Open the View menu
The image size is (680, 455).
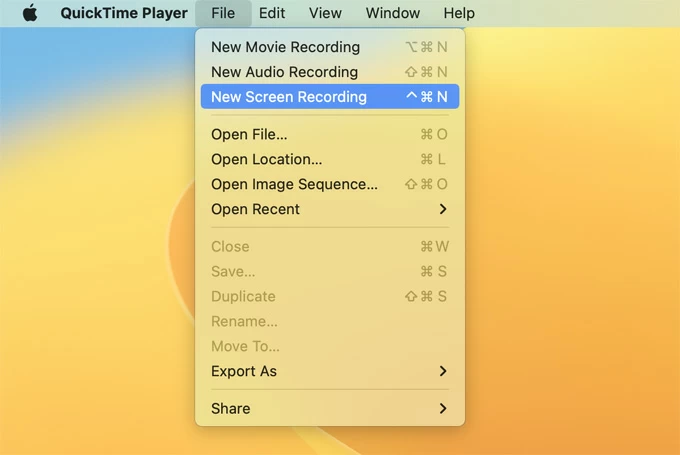(x=325, y=13)
